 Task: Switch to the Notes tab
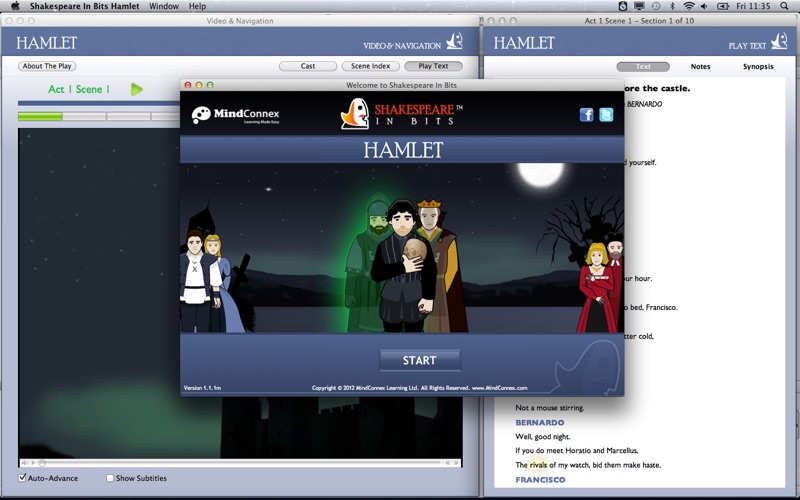click(x=700, y=67)
